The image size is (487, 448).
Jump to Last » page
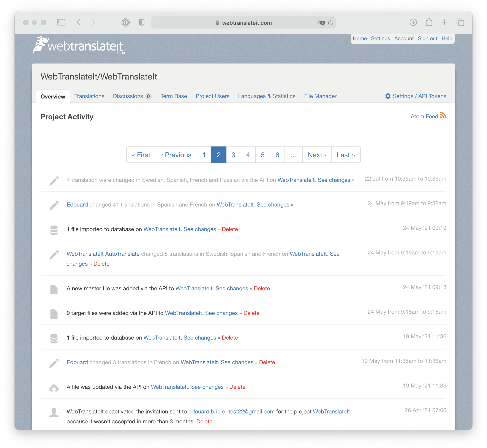(x=346, y=155)
